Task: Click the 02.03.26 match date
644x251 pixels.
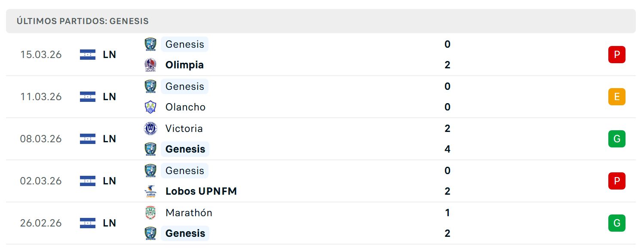Action: point(41,181)
